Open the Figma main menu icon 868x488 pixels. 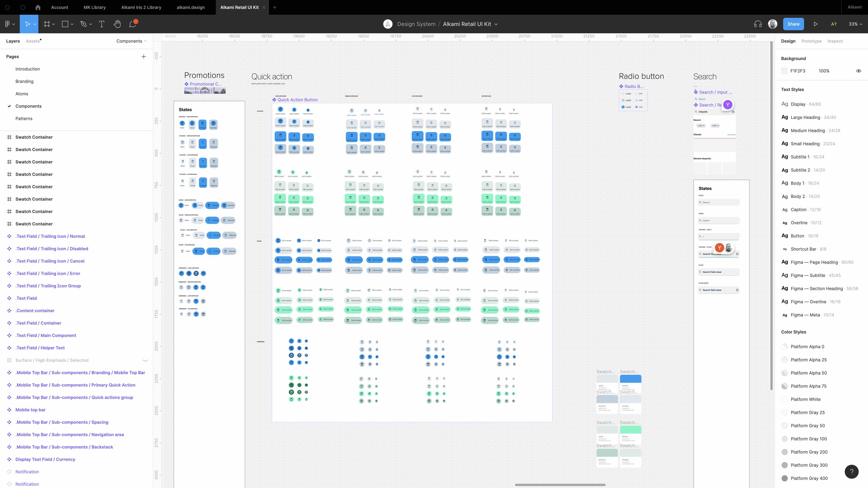coord(7,24)
